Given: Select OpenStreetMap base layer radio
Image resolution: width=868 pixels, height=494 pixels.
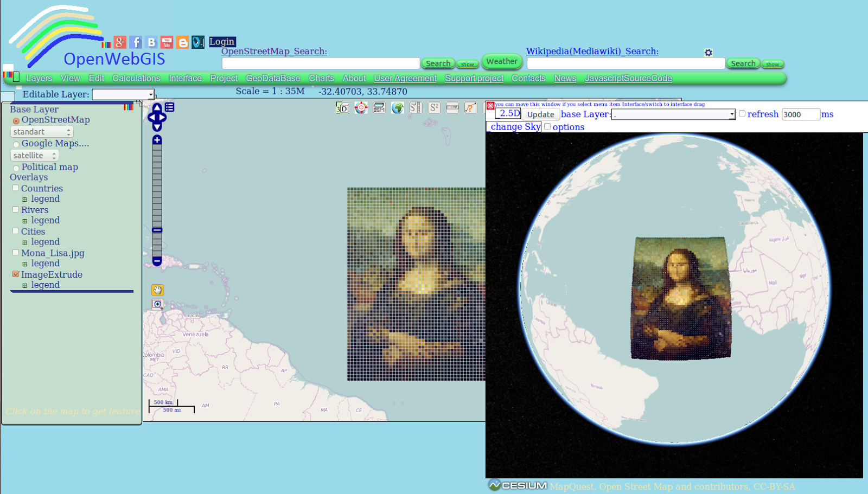Looking at the screenshot, I should click(x=16, y=121).
